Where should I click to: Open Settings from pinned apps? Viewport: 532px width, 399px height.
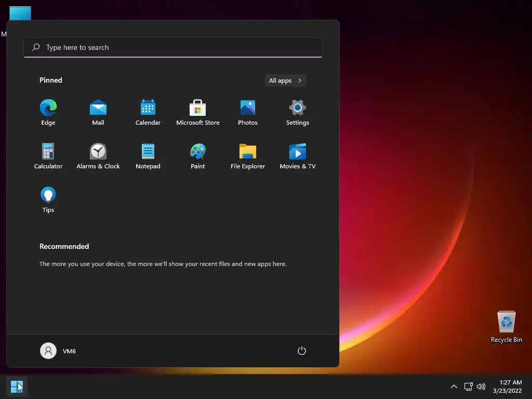298,113
